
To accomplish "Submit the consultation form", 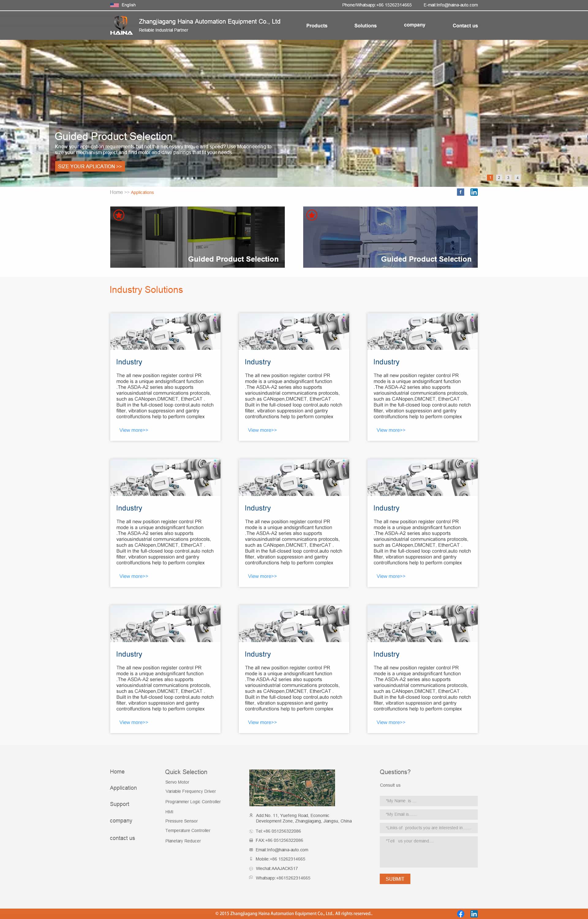I will pyautogui.click(x=394, y=879).
